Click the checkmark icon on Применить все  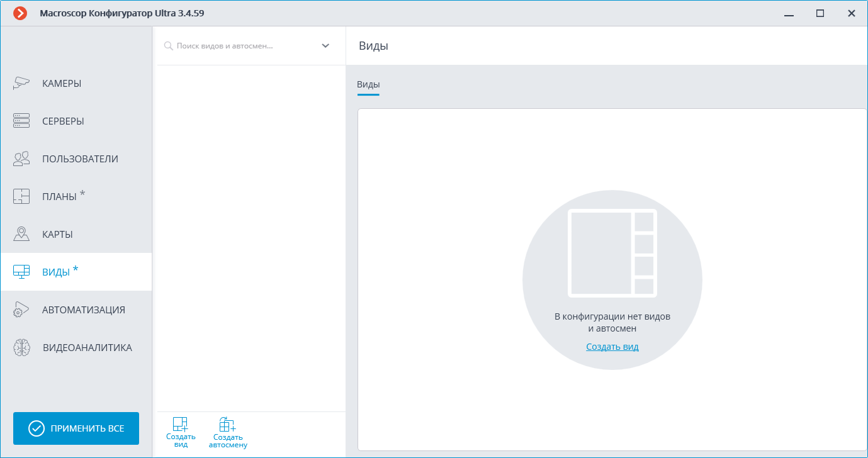point(37,428)
